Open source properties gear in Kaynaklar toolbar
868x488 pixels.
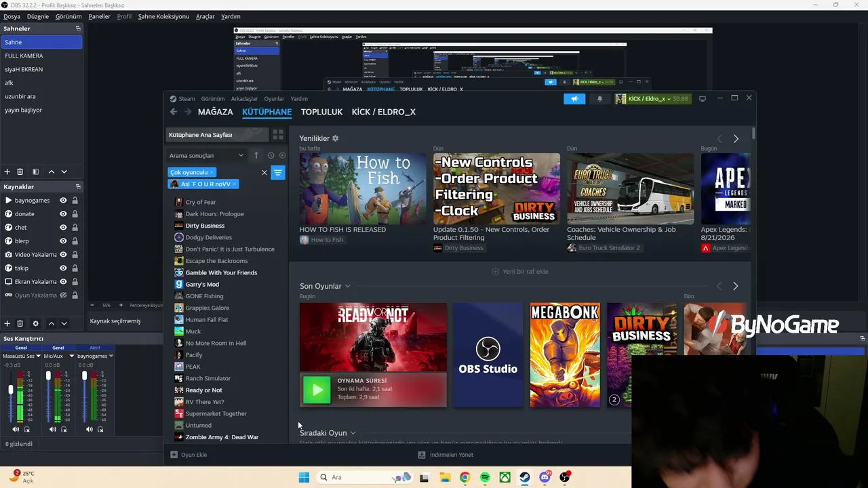[35, 324]
